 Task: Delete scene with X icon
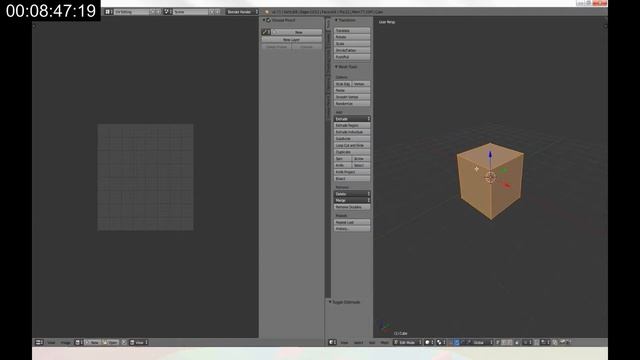[218, 12]
